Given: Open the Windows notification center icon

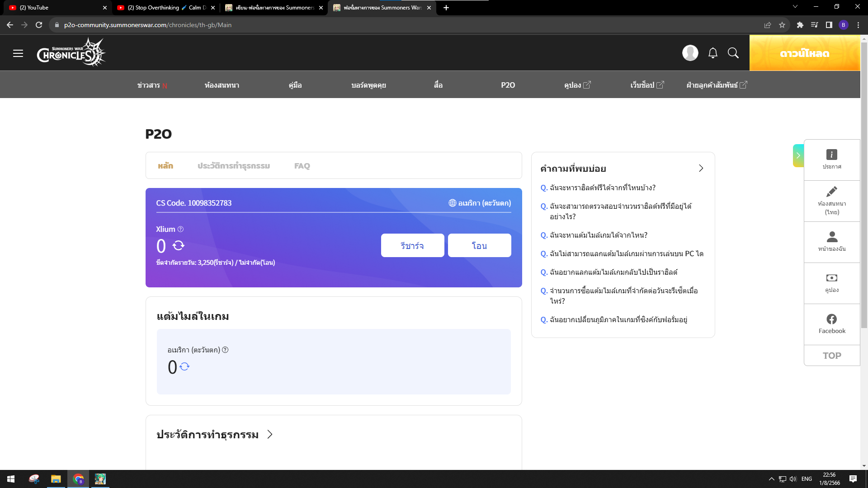Looking at the screenshot, I should 853,479.
